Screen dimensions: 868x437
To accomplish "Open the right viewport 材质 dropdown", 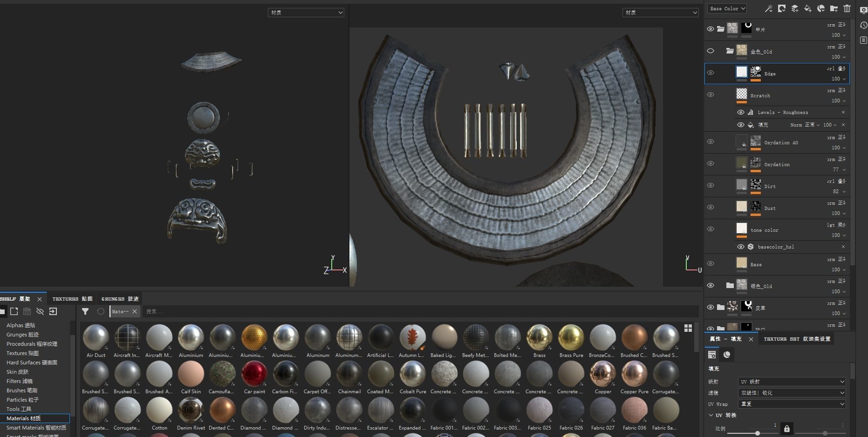I will click(x=660, y=13).
